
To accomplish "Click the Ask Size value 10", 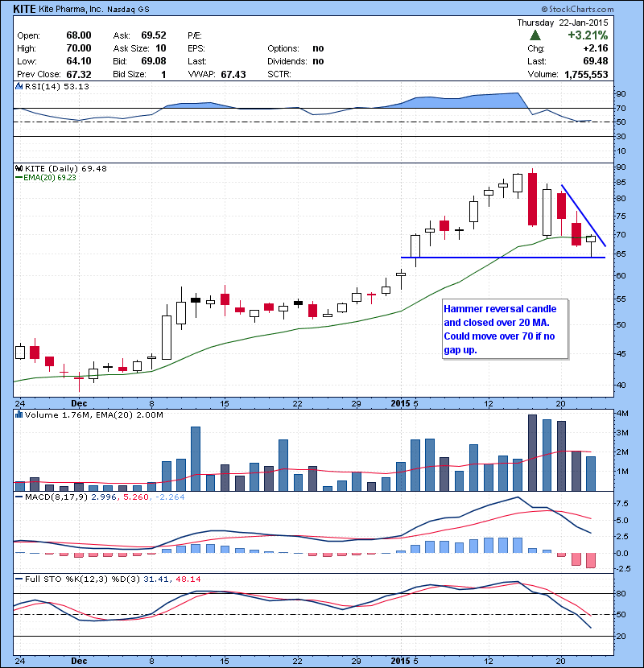I will [x=161, y=48].
